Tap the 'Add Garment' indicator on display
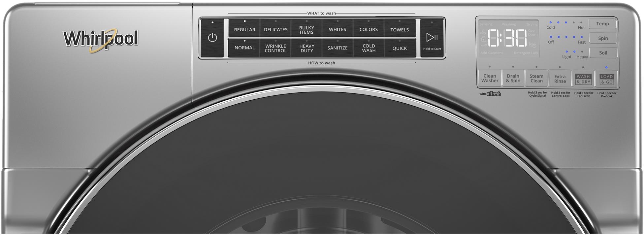This screenshot has height=235, width=644. (492, 53)
